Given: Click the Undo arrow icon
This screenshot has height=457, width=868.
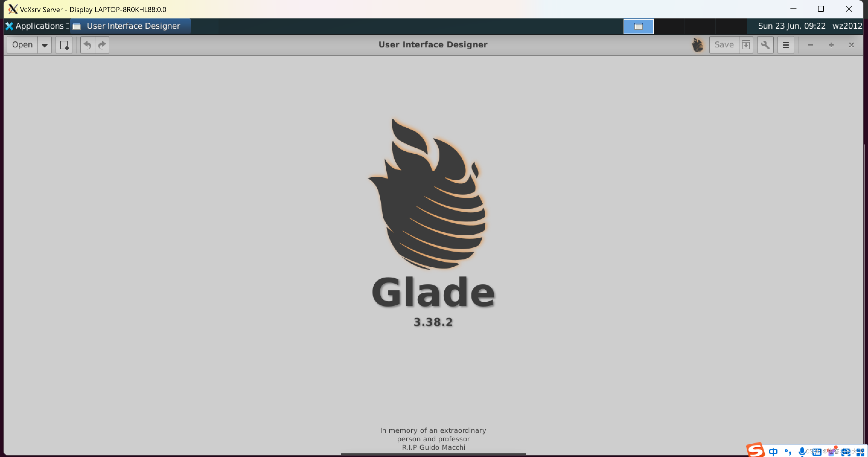Looking at the screenshot, I should pyautogui.click(x=88, y=45).
